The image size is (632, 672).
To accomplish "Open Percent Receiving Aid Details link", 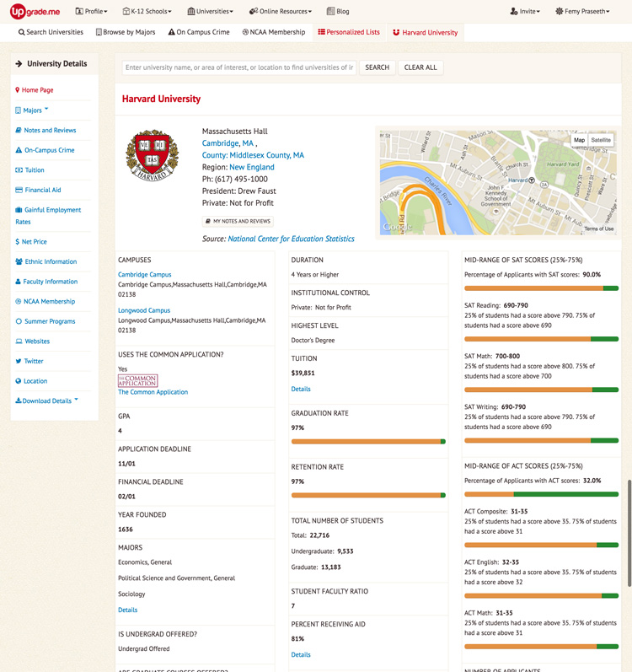I will [301, 655].
